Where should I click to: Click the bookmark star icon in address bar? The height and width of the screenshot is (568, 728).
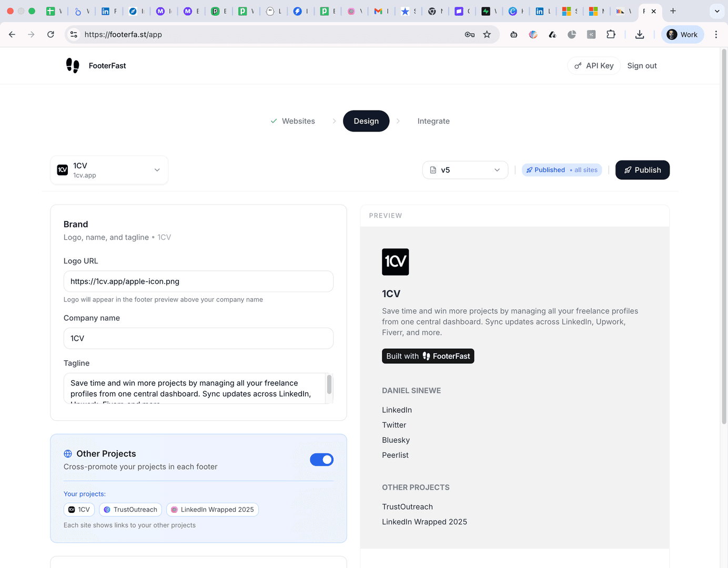[x=487, y=35]
